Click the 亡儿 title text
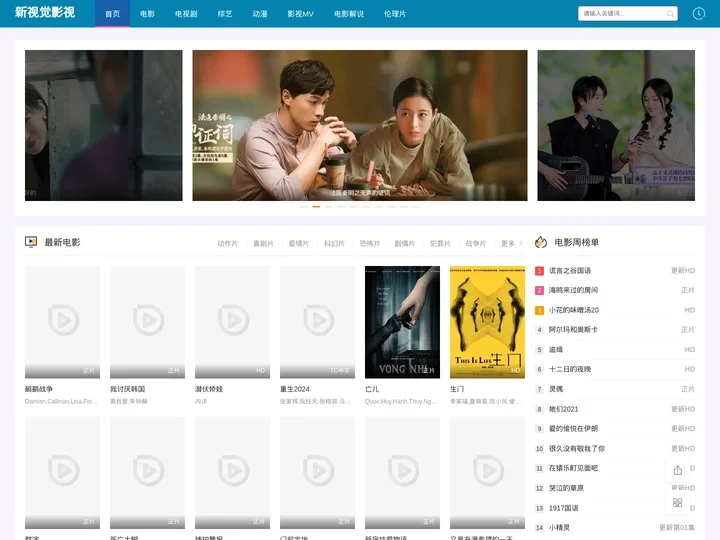This screenshot has width=720, height=540. [372, 389]
